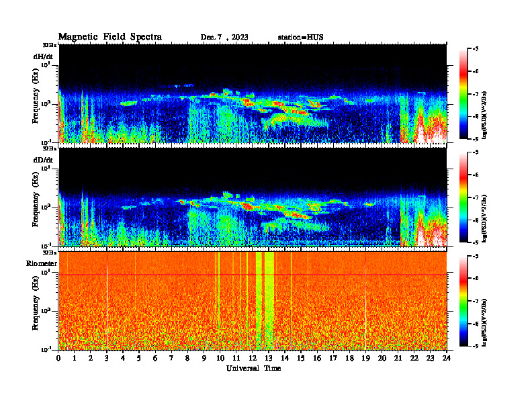
Task: Click the "station=HUS" label
Action: 300,38
